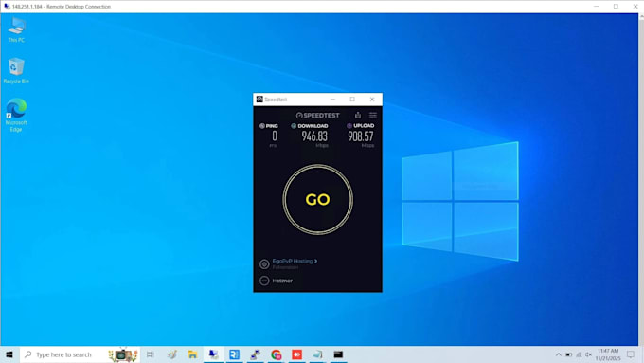Maximize the Speedtest window

click(x=352, y=100)
